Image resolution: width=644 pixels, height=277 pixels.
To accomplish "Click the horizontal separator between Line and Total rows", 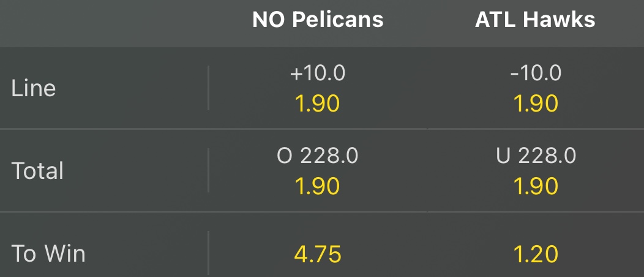I will click(x=322, y=129).
